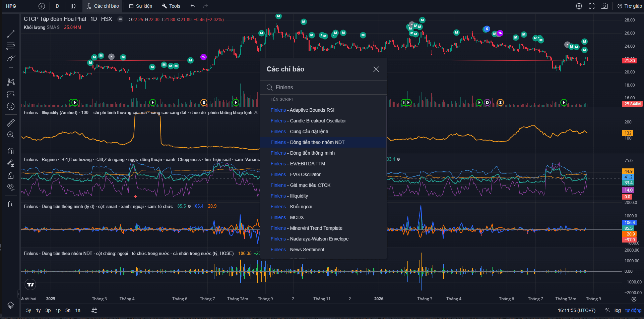644x319 pixels.
Task: Open the Các chỉ báo toolbar button
Action: click(x=103, y=6)
